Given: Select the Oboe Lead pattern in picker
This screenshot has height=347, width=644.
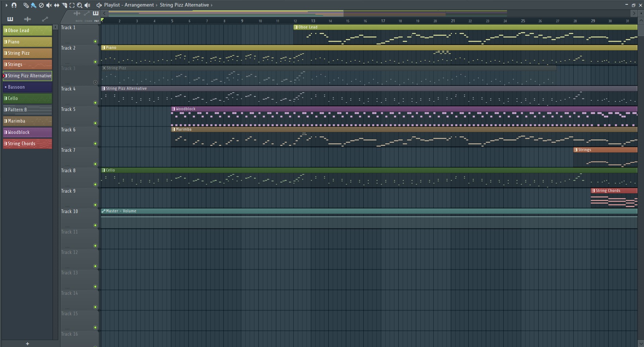Looking at the screenshot, I should [27, 31].
